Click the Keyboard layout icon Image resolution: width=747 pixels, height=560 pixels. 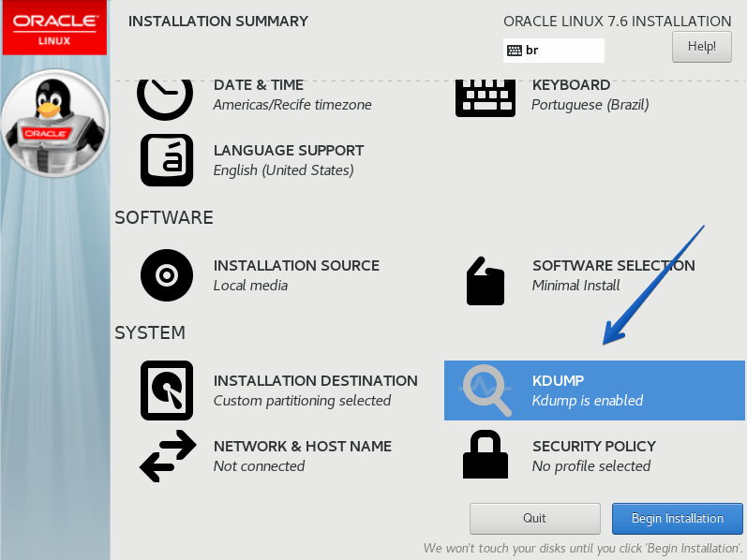point(485,96)
